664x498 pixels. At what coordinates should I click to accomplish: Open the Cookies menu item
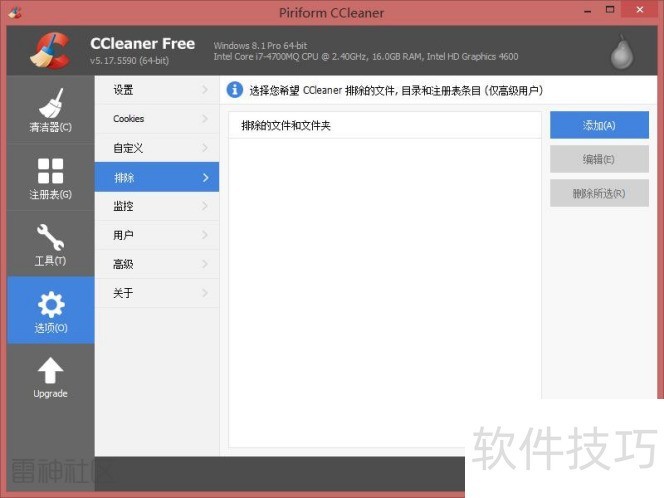pyautogui.click(x=157, y=119)
